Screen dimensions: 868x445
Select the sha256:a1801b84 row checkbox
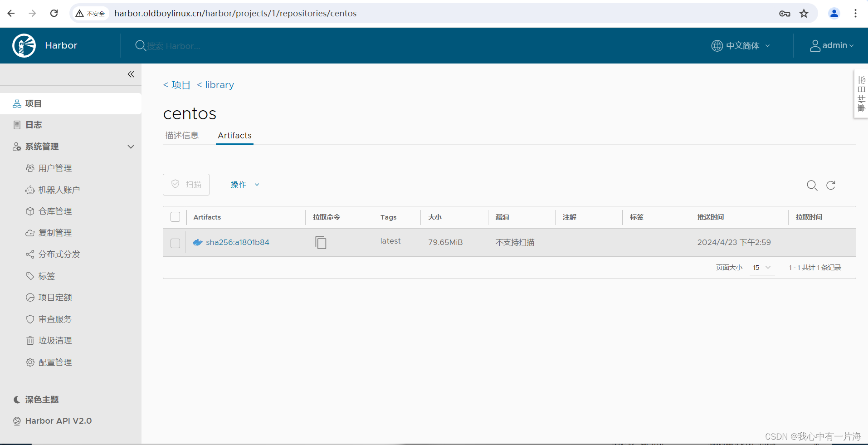pos(176,243)
